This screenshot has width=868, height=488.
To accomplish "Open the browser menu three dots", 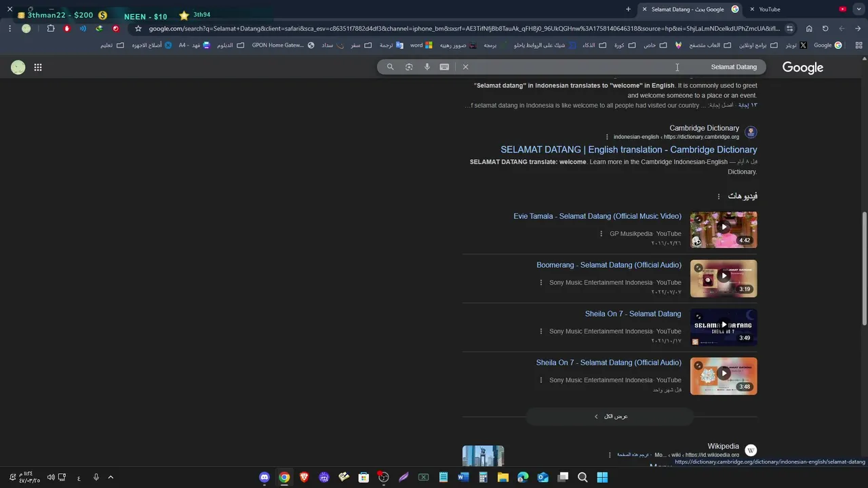I will tap(9, 28).
